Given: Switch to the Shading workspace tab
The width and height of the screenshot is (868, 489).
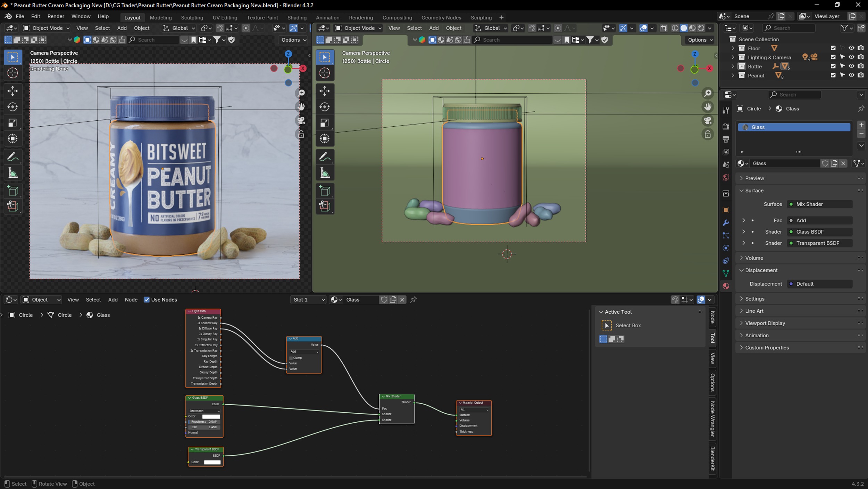Looking at the screenshot, I should pos(297,18).
